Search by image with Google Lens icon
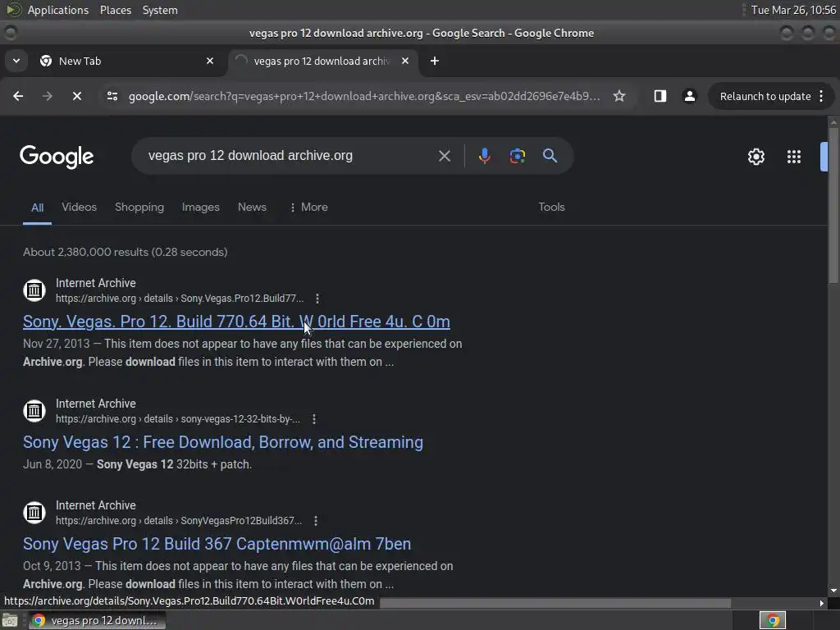 [517, 156]
